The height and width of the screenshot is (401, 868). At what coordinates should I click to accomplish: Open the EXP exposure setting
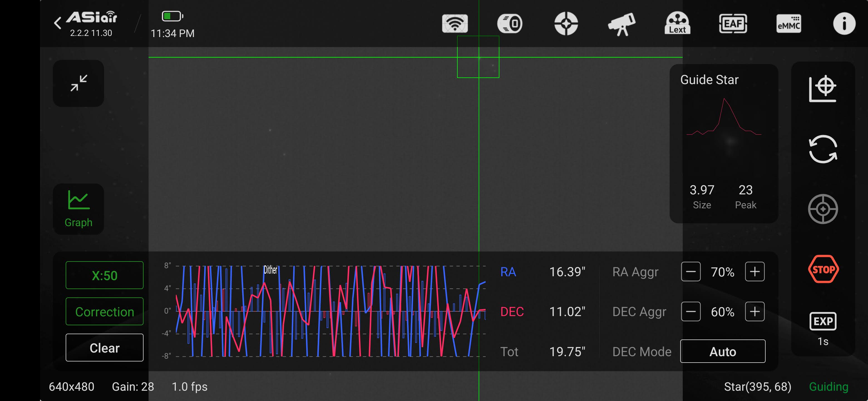point(823,321)
